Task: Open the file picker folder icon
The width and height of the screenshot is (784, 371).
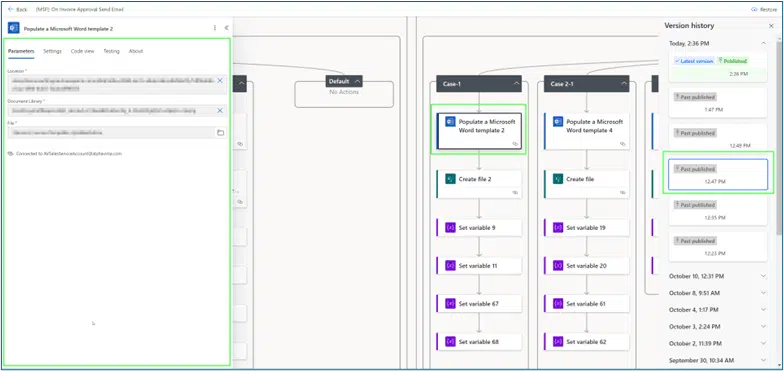Action: click(x=220, y=132)
